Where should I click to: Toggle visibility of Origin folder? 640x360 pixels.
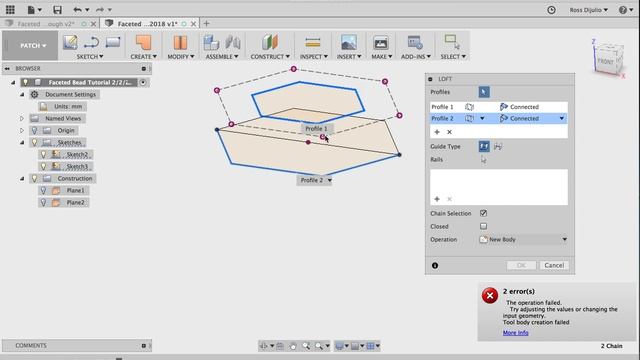[35, 130]
